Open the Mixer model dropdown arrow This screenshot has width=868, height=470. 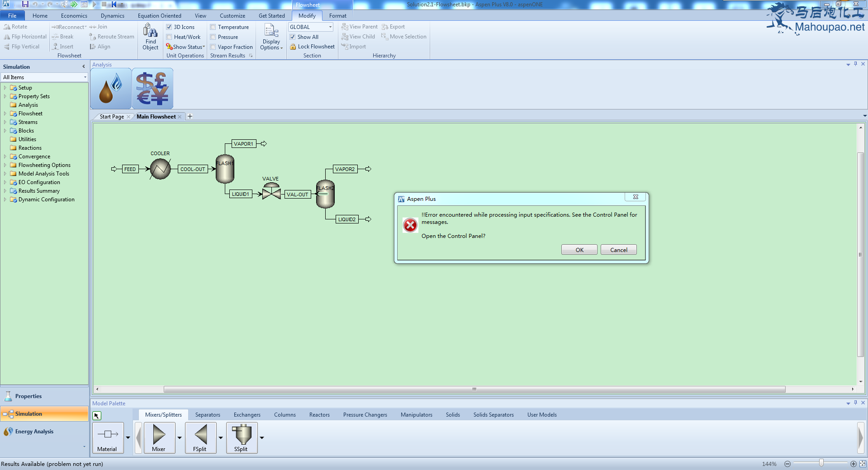point(180,438)
